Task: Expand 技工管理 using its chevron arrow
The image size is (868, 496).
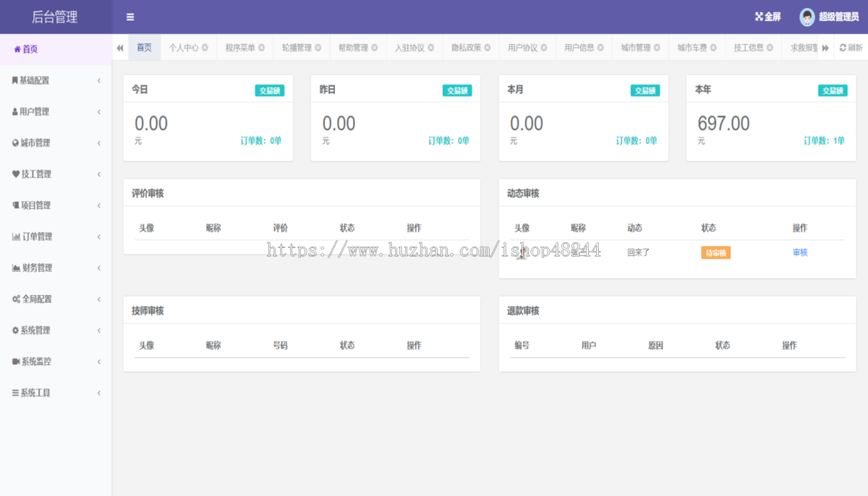Action: (98, 174)
